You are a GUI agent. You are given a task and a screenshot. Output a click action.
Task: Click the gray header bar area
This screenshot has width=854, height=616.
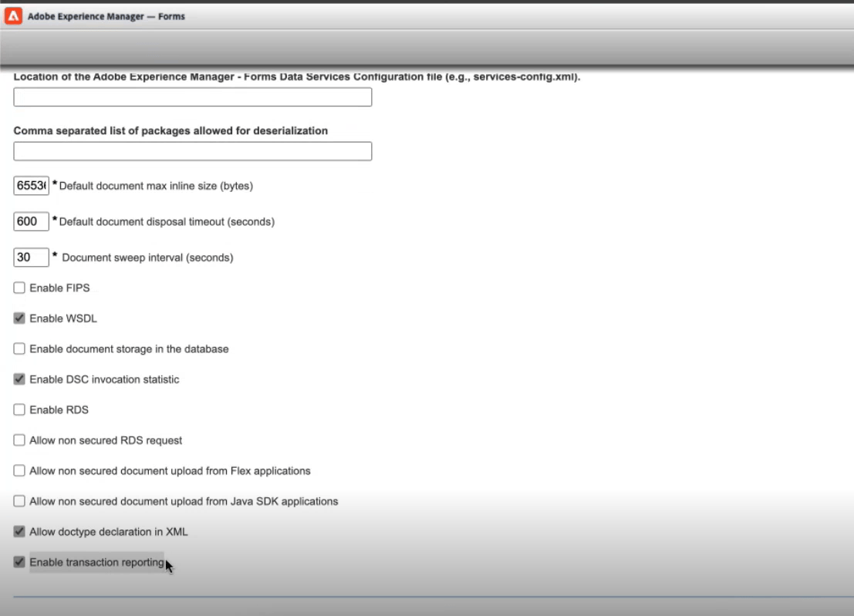click(x=424, y=48)
